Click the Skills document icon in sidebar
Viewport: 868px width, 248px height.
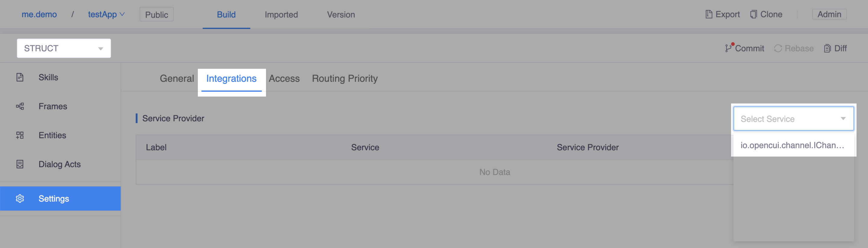click(20, 77)
